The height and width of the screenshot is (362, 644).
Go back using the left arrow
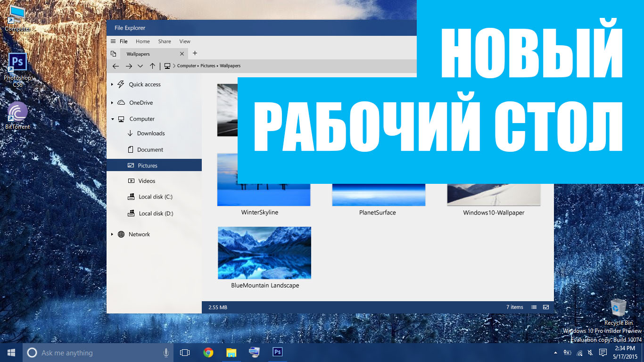[x=116, y=66]
